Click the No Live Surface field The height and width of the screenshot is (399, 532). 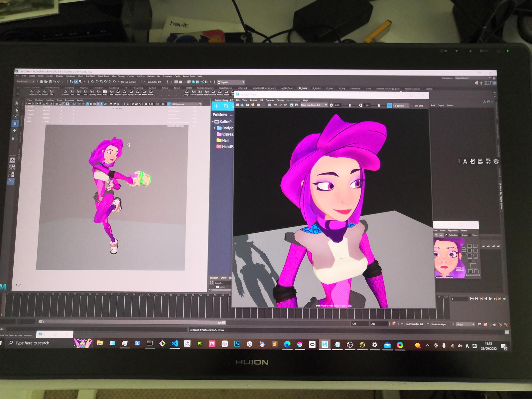click(x=128, y=82)
